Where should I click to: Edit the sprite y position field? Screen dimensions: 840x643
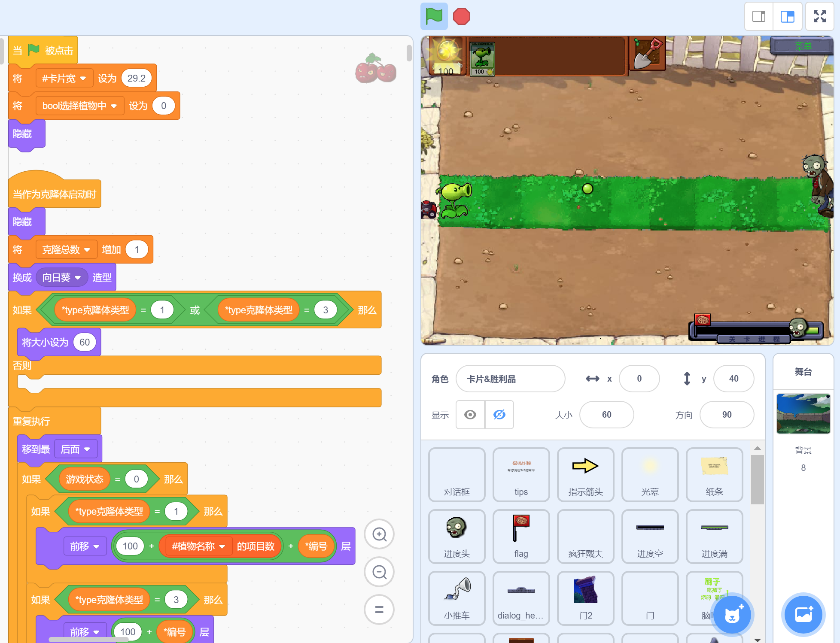733,379
